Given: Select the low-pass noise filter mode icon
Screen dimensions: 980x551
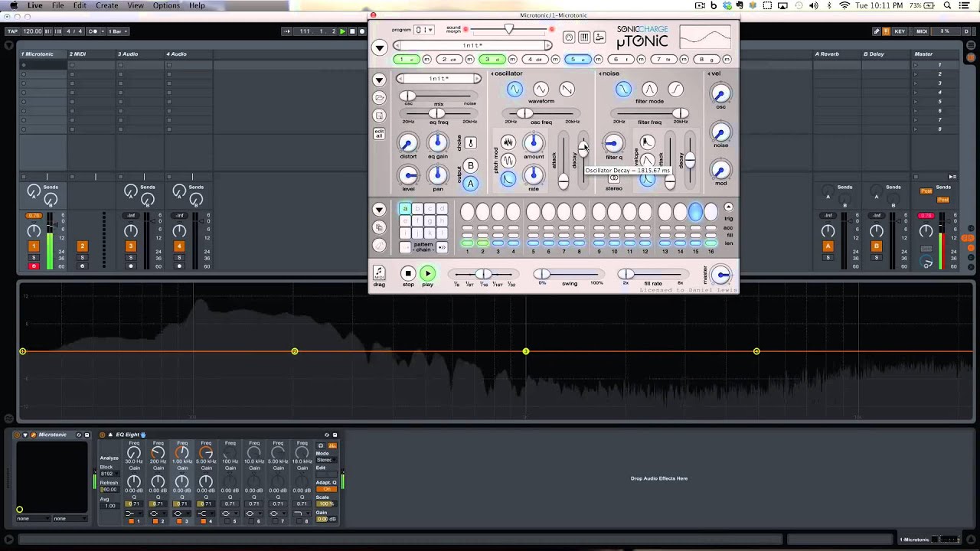Looking at the screenshot, I should (x=623, y=90).
